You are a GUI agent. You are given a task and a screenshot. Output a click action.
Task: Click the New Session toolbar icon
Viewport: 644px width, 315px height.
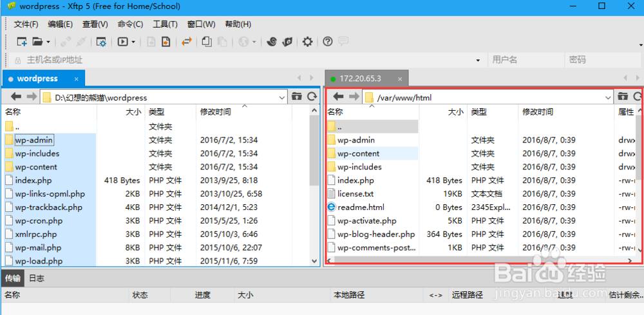point(22,41)
